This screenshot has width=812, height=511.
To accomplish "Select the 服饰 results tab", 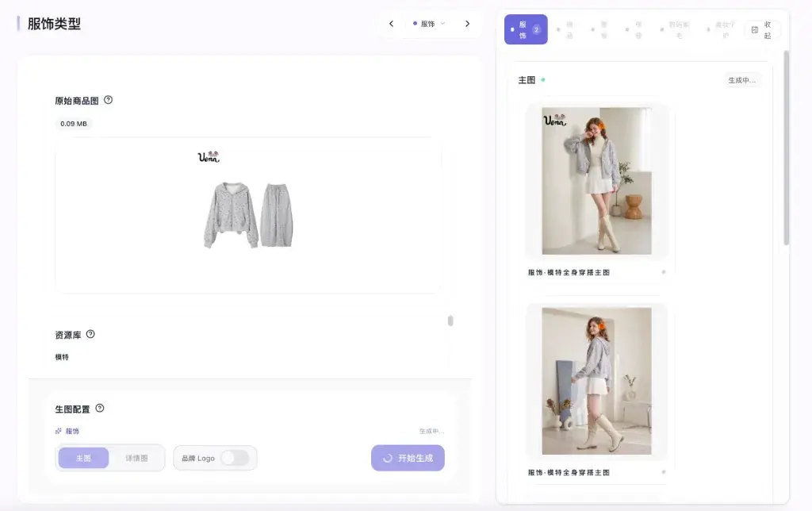I will (526, 29).
